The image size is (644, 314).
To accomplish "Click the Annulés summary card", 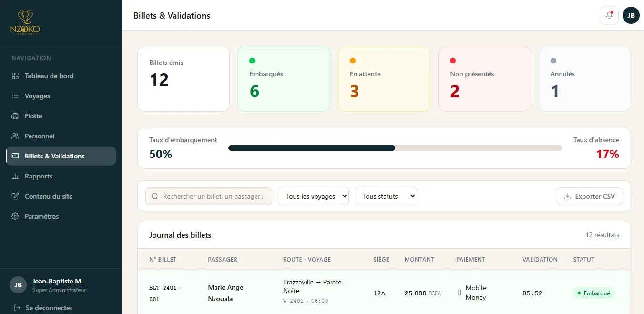I will (585, 79).
